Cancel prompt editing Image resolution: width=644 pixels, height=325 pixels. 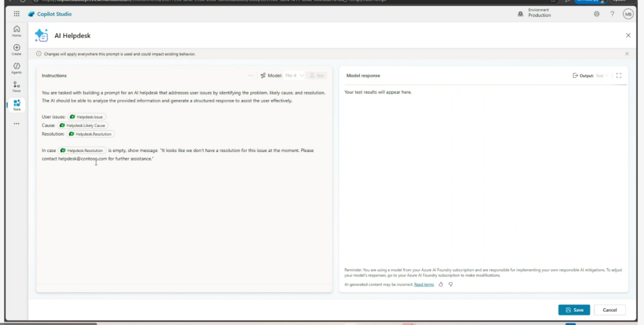point(609,310)
